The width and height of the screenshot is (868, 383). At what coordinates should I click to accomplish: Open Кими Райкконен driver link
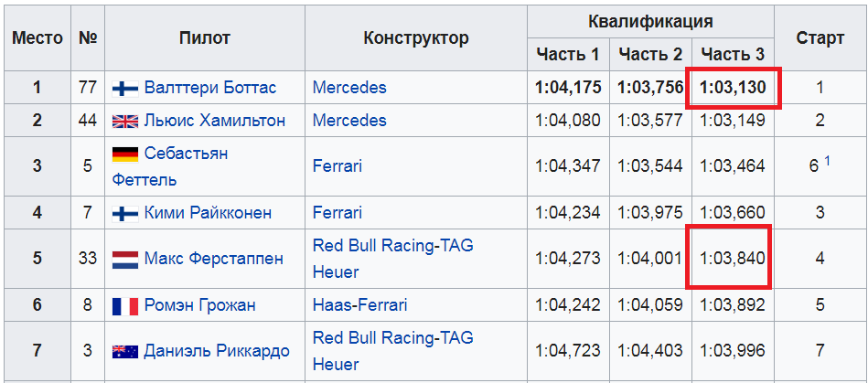coord(209,213)
